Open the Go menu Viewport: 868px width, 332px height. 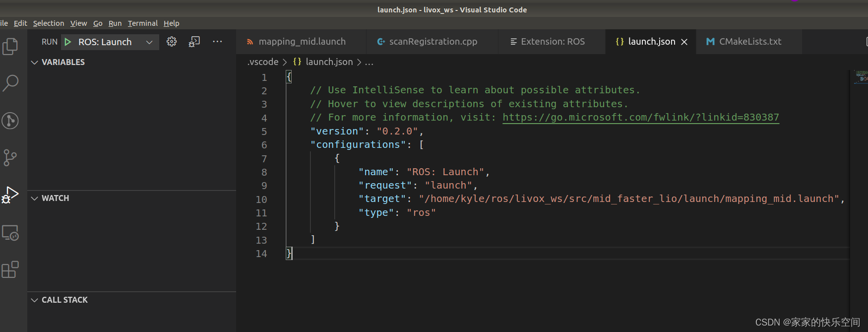pos(98,23)
